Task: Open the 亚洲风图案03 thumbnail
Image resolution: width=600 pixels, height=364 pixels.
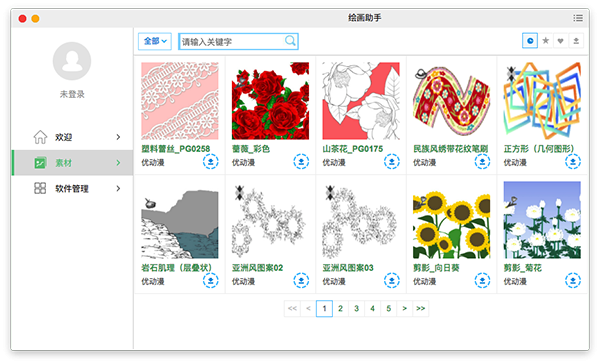Action: pyautogui.click(x=361, y=220)
